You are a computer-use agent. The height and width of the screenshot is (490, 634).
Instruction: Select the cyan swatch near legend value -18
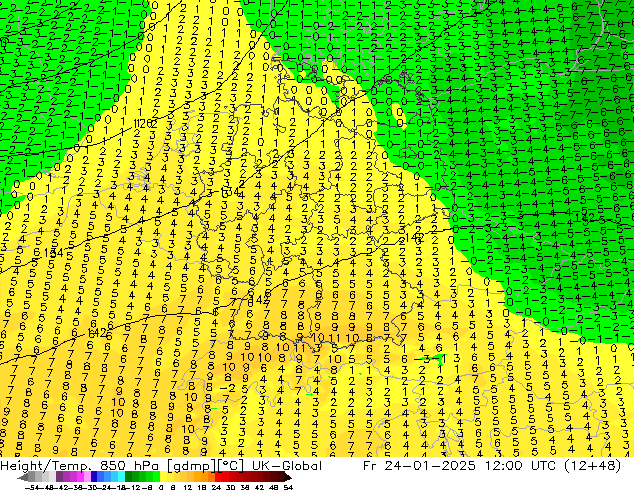[121, 477]
